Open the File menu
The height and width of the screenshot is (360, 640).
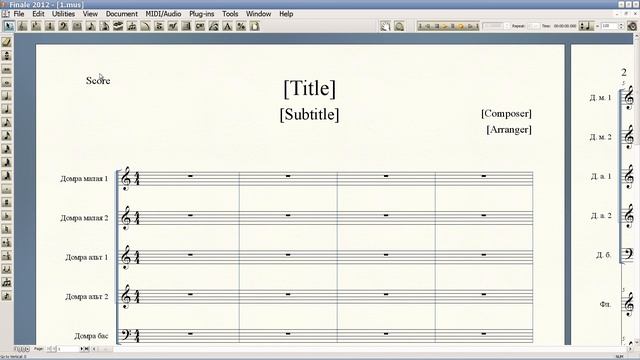(19, 14)
